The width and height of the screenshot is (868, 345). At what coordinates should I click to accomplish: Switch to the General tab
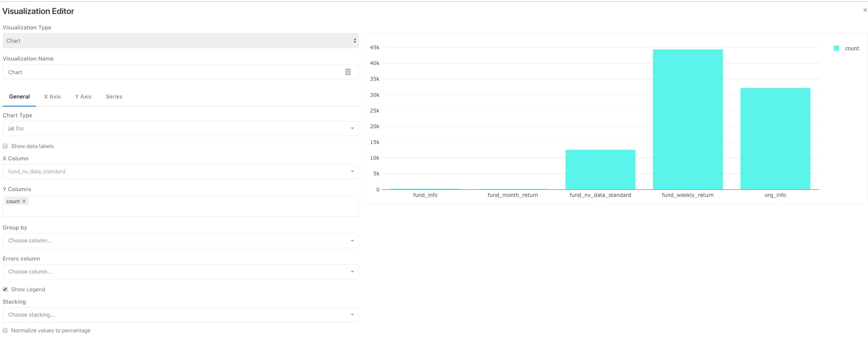point(19,96)
